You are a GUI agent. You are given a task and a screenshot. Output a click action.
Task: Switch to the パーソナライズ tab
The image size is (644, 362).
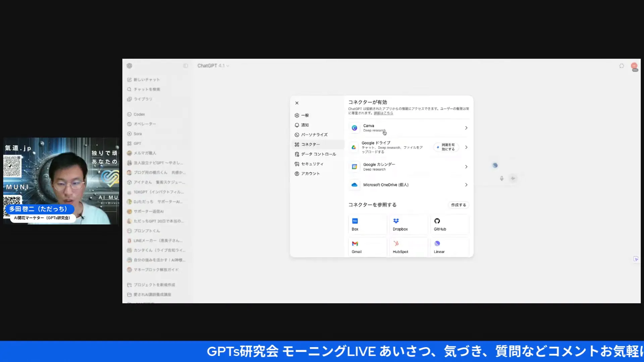tap(318, 135)
